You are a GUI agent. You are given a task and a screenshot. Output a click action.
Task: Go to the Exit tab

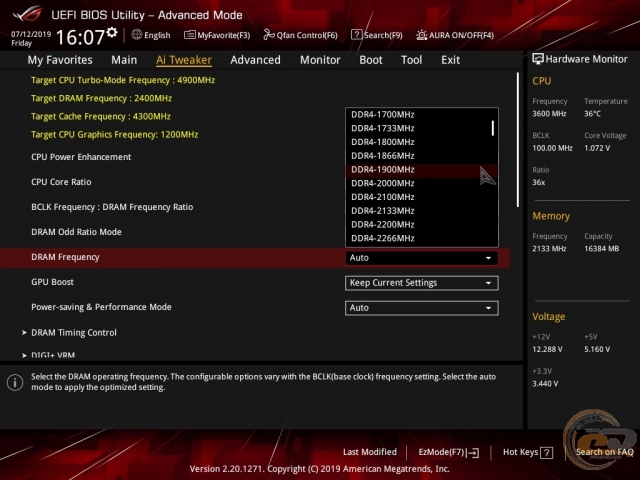click(450, 60)
